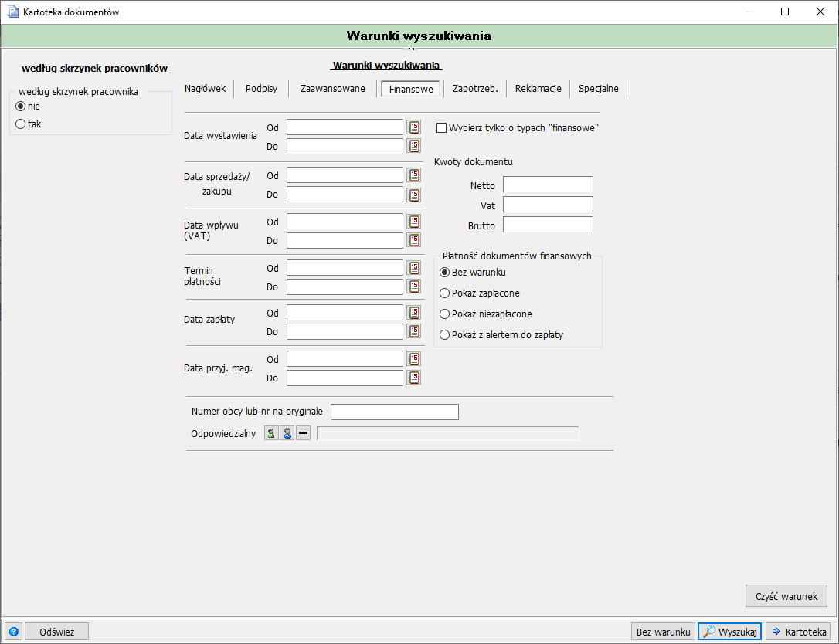
Task: Focus the Brutto amount field
Action: click(548, 224)
